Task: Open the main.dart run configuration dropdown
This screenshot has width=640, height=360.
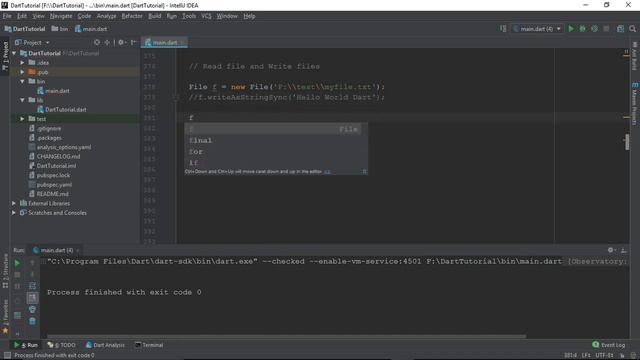Action: point(537,29)
